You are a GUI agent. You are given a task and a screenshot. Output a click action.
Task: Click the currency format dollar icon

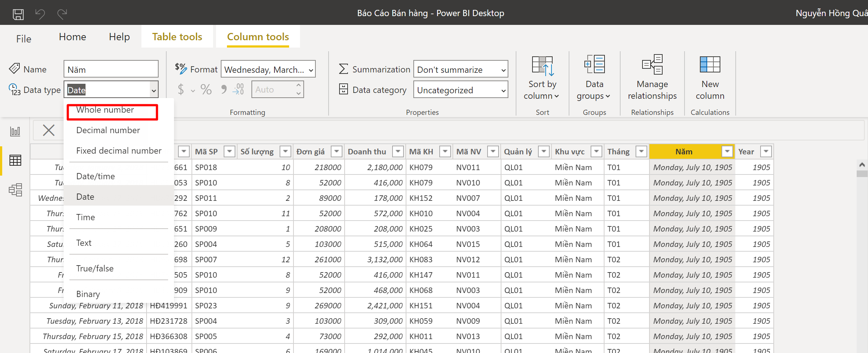[181, 90]
